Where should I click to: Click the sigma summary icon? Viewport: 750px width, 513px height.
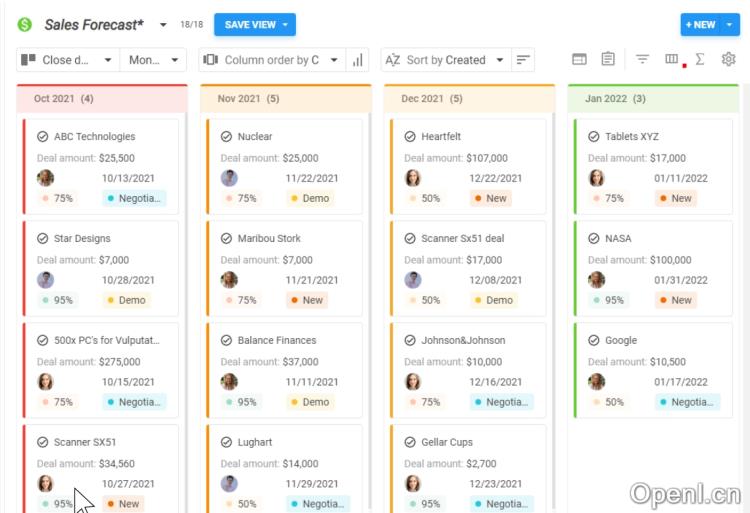point(700,60)
